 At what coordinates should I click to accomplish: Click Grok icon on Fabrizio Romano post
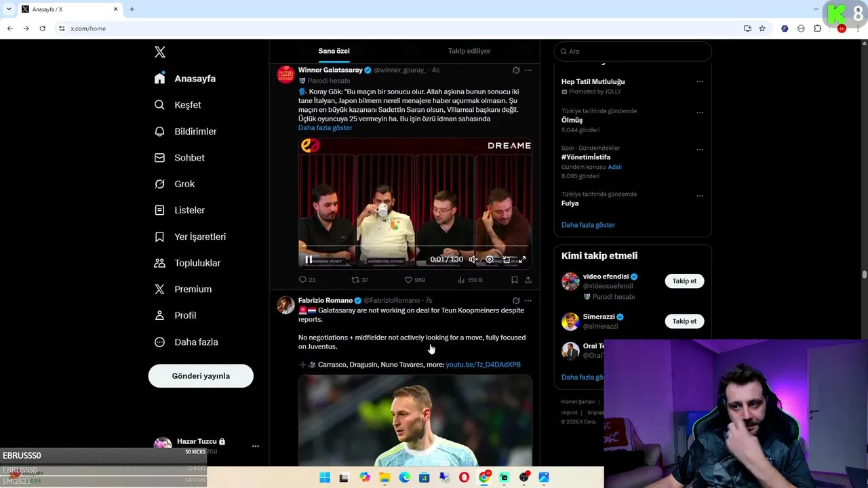pos(516,301)
